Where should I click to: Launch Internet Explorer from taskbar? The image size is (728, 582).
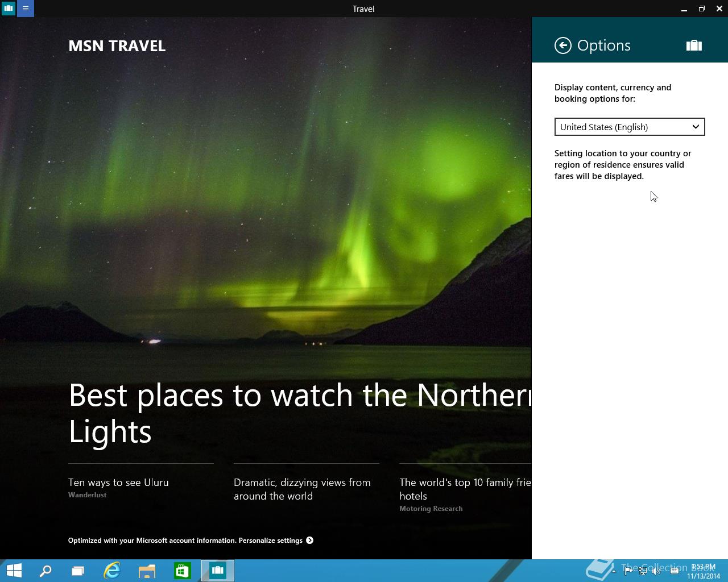pyautogui.click(x=112, y=571)
